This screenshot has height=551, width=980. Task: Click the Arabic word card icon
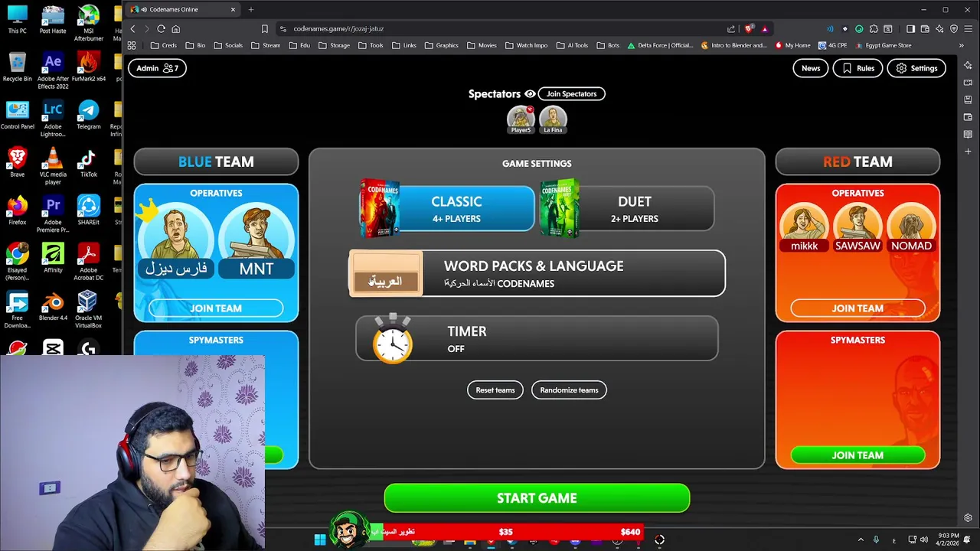pos(386,275)
